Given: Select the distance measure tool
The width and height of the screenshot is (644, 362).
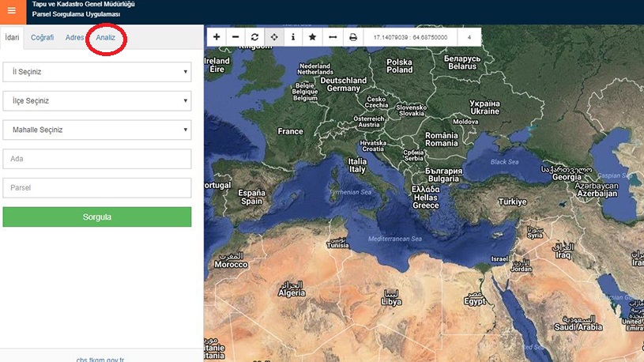Looking at the screenshot, I should coord(333,37).
